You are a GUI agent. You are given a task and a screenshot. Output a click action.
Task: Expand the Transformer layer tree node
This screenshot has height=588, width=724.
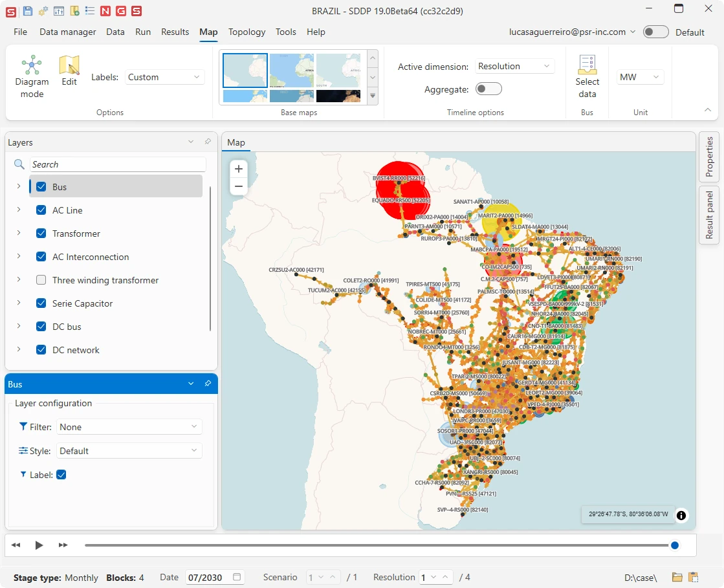(19, 233)
